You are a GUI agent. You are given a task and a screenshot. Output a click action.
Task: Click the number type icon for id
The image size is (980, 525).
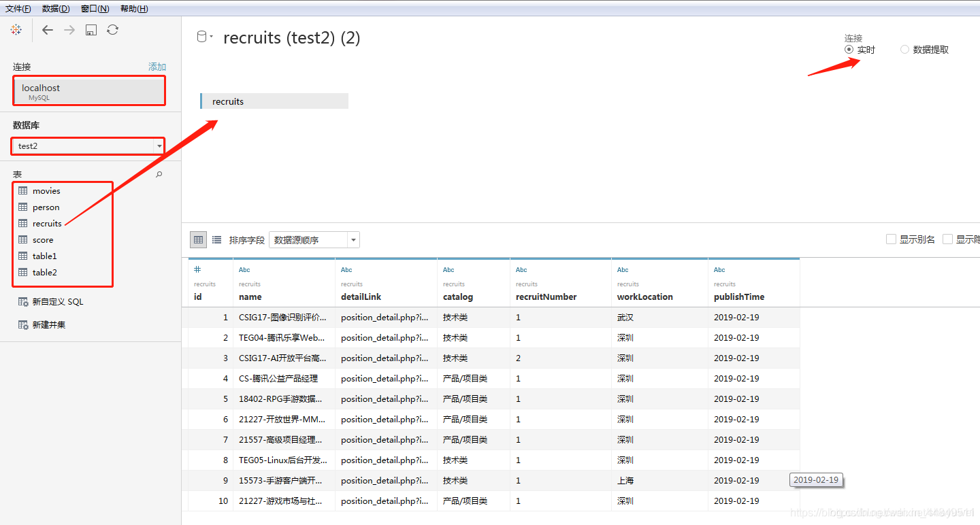197,269
